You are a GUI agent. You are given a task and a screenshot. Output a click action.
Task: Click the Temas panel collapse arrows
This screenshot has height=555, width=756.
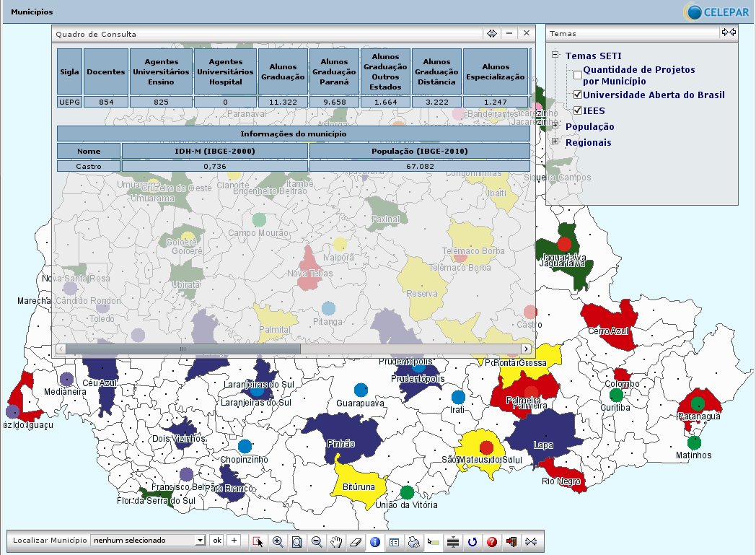click(x=729, y=32)
